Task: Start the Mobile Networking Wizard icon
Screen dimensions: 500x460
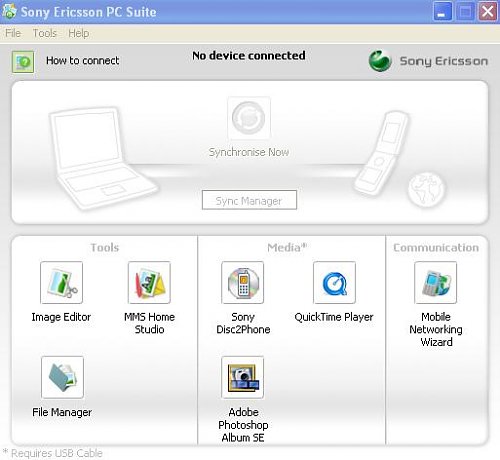Action: pyautogui.click(x=436, y=282)
